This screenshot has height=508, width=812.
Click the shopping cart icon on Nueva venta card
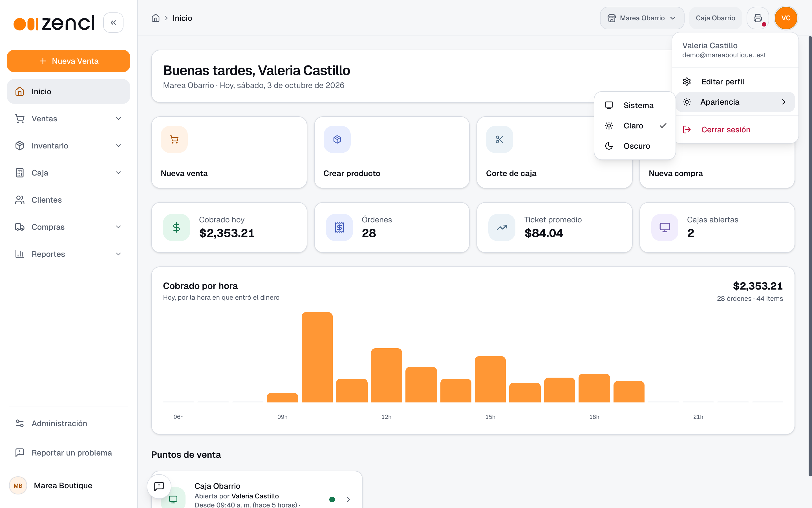click(x=174, y=139)
